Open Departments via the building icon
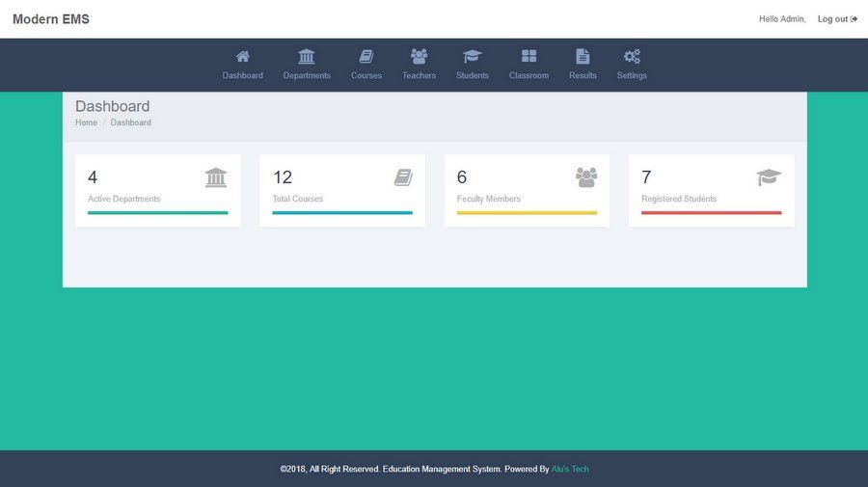Viewport: 868px width, 487px height. click(x=307, y=57)
